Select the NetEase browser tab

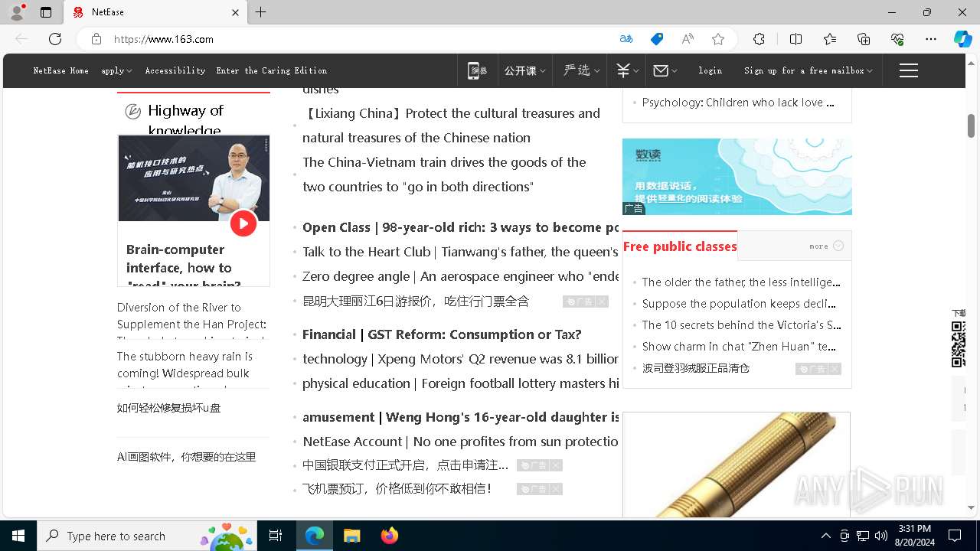[155, 12]
